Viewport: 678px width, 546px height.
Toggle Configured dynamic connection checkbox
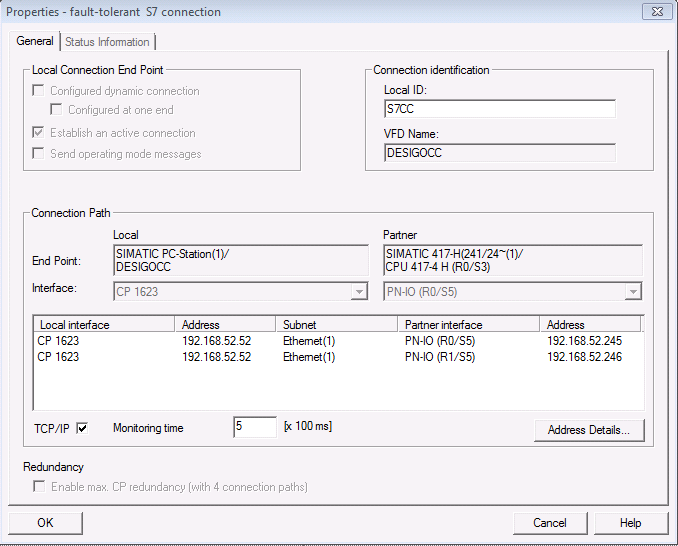pos(39,91)
